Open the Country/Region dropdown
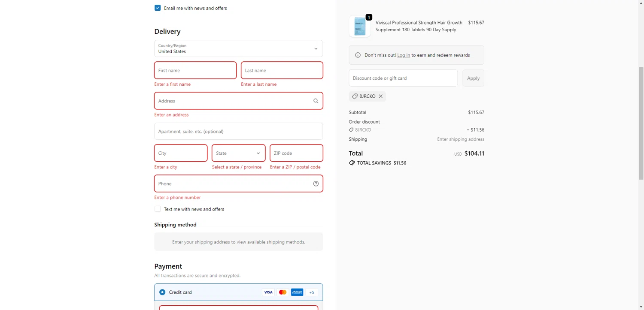 click(238, 49)
